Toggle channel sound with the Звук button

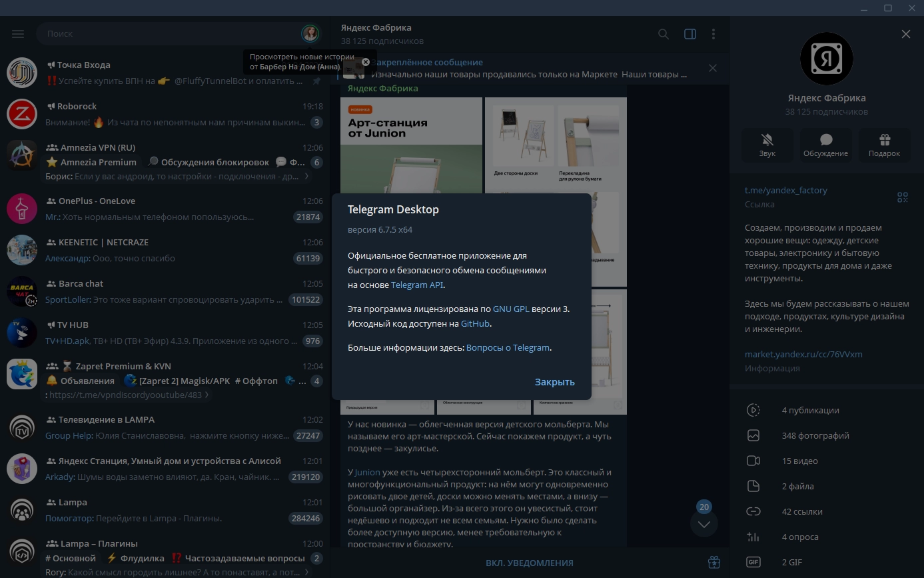click(x=767, y=145)
